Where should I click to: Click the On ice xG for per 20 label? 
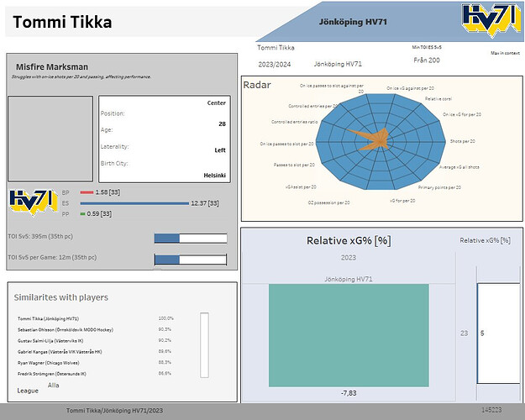(x=462, y=114)
